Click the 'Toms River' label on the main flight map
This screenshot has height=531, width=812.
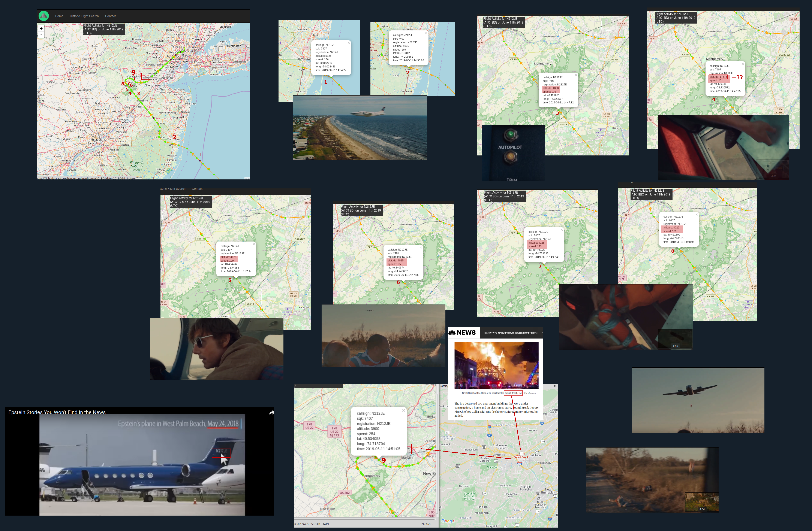174,139
